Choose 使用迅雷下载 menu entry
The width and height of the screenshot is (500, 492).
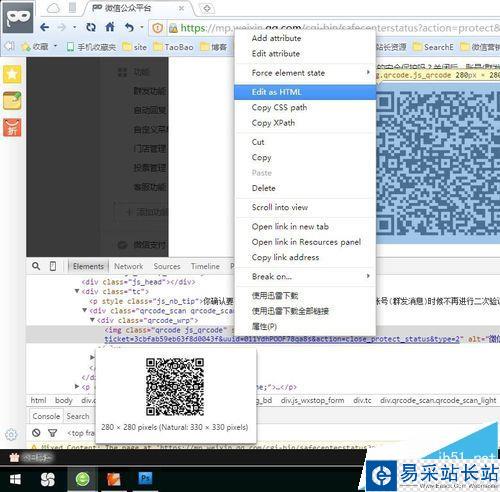coord(305,296)
